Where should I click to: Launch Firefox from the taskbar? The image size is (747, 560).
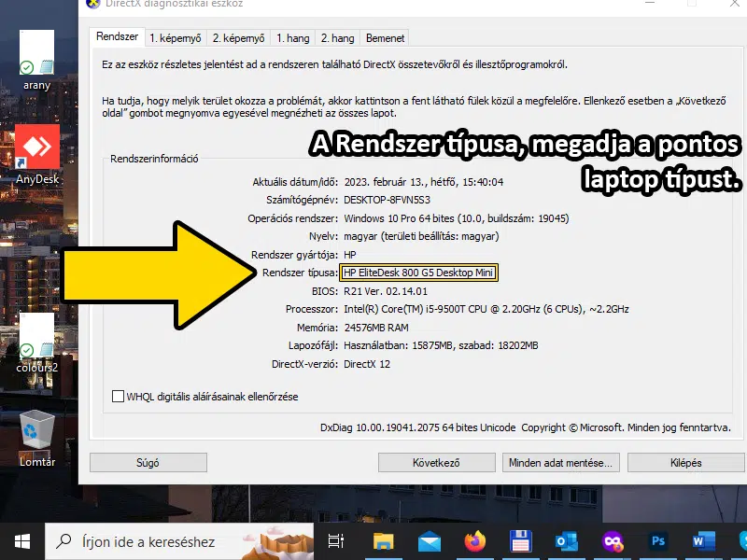(474, 541)
